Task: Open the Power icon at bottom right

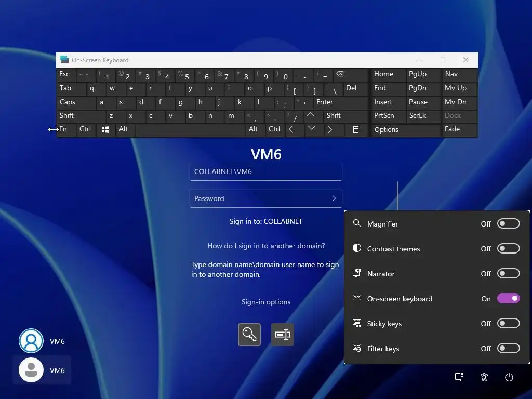Action: click(509, 377)
